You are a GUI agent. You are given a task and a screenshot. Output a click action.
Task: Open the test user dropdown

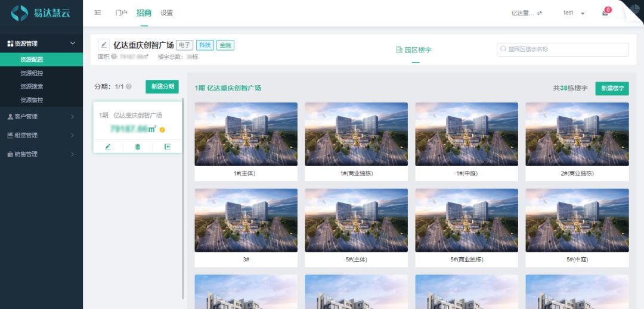point(574,13)
